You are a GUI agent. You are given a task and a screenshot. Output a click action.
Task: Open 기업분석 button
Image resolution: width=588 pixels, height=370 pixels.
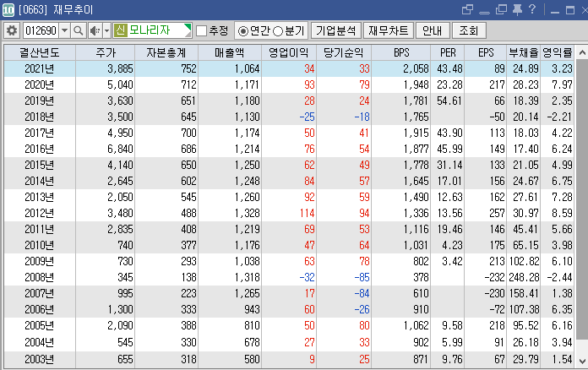[x=335, y=30]
